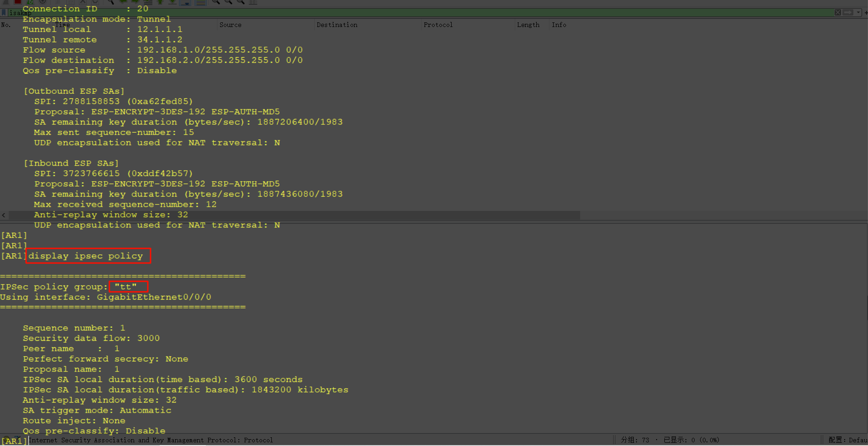Open the Default profile selector in status bar
868x446 pixels.
(x=850, y=440)
